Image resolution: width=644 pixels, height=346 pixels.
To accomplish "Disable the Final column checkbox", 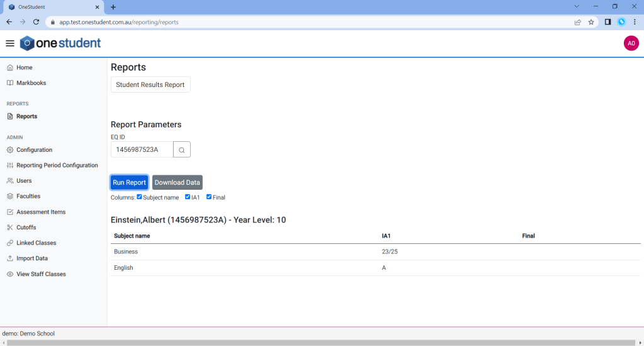I will click(x=209, y=197).
